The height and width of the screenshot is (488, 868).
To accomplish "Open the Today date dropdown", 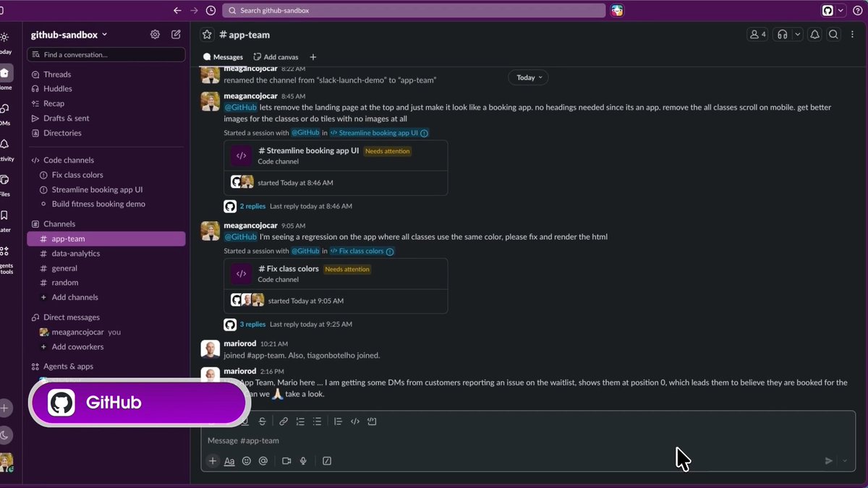I will (528, 77).
